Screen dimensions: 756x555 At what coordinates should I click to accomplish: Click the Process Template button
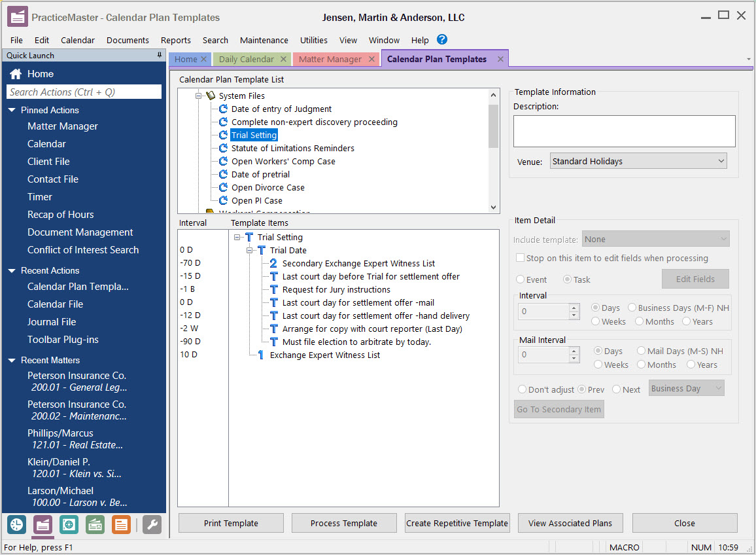pyautogui.click(x=344, y=523)
